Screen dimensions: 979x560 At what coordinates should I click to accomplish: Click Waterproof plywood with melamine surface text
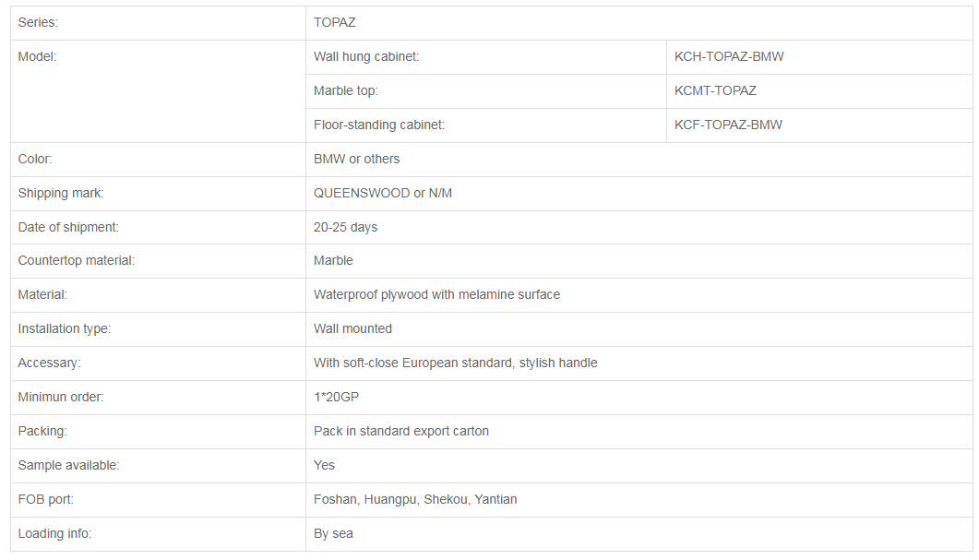pos(436,294)
